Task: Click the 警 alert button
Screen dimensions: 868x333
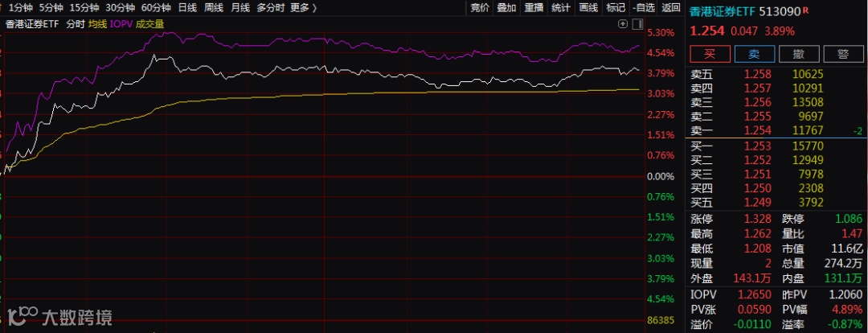Action: point(843,54)
